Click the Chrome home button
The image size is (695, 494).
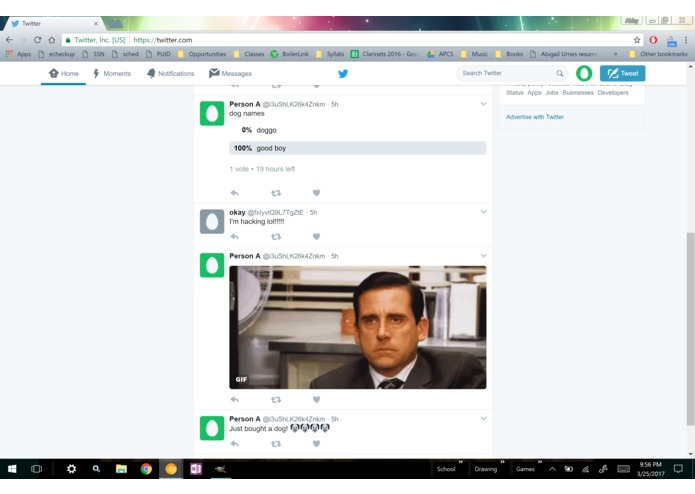[x=52, y=40]
